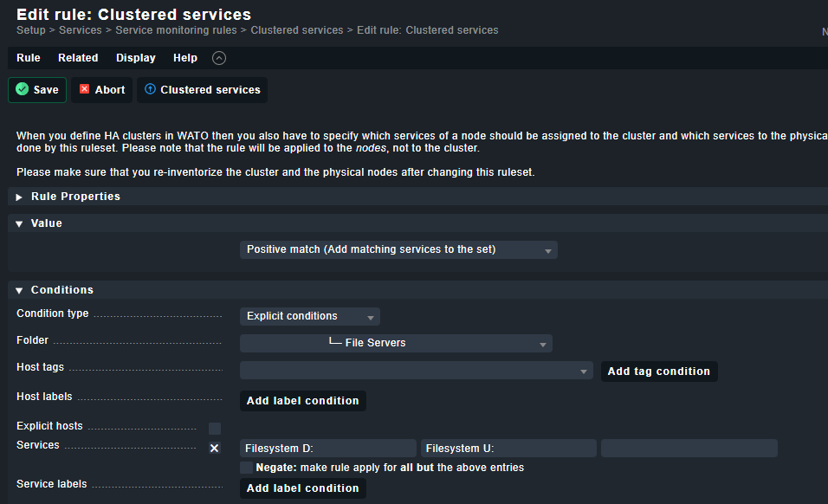Screen dimensions: 828x504
Task: Open the File Servers folder dropdown
Action: point(395,343)
